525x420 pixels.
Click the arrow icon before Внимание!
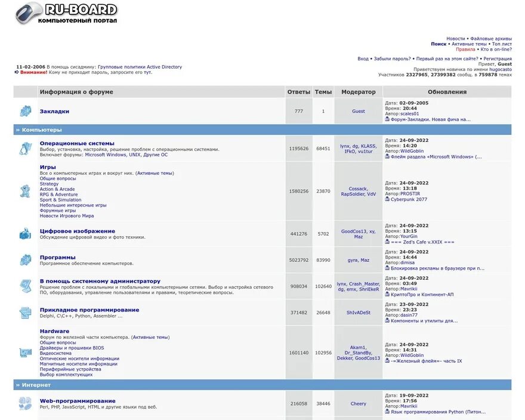[17, 72]
